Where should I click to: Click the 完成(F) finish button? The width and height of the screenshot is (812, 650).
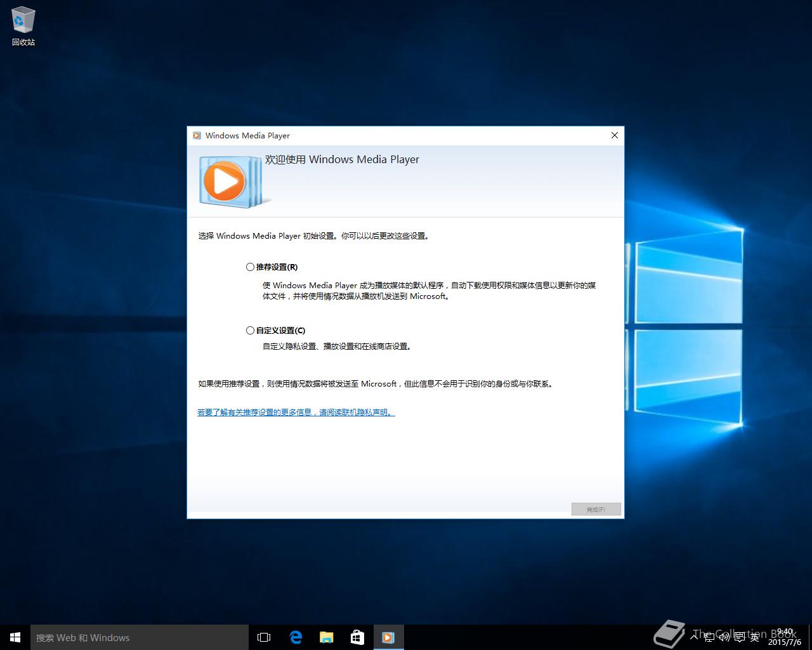click(x=596, y=509)
